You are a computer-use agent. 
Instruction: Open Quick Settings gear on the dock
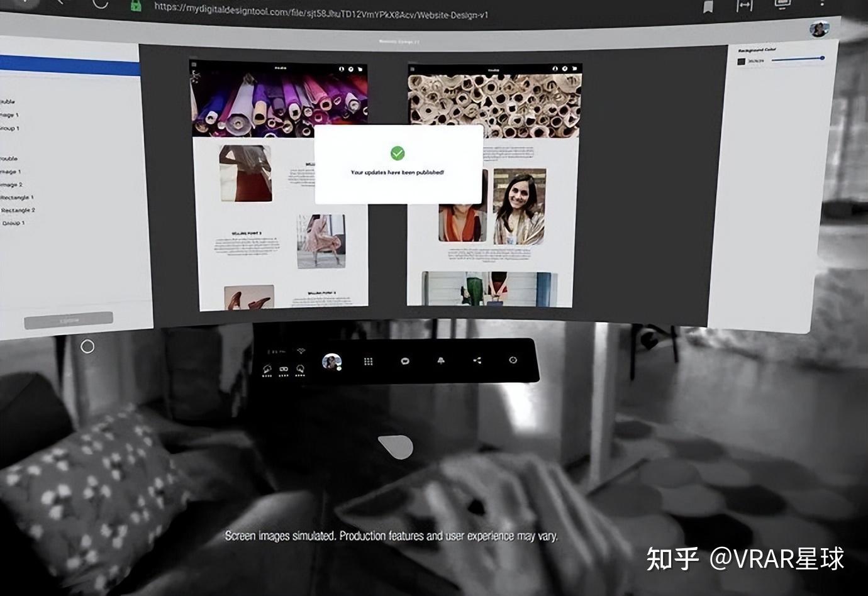(x=513, y=360)
